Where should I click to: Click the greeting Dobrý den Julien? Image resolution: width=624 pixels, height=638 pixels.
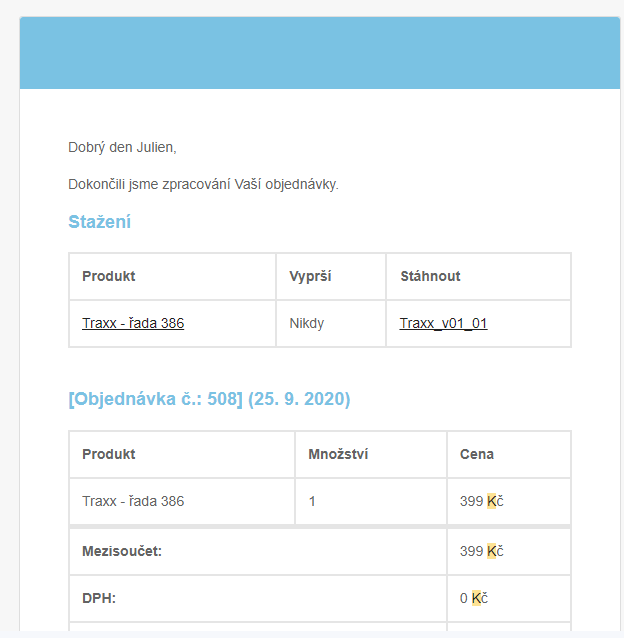(x=122, y=147)
